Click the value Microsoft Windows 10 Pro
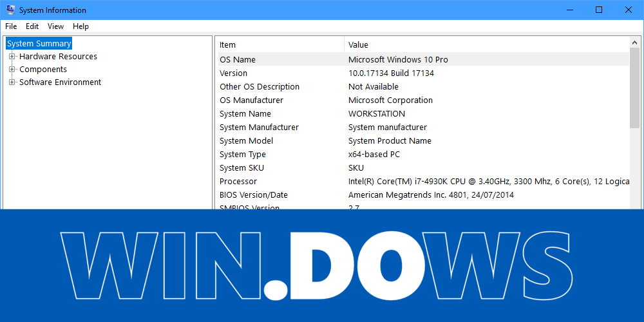The height and width of the screenshot is (322, 644). tap(398, 59)
